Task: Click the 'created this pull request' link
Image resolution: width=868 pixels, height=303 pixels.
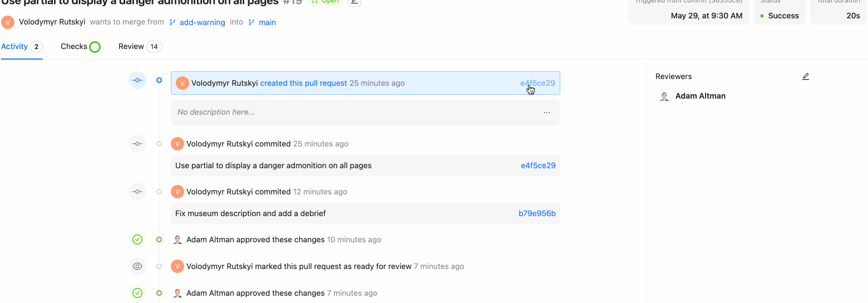Action: point(303,83)
